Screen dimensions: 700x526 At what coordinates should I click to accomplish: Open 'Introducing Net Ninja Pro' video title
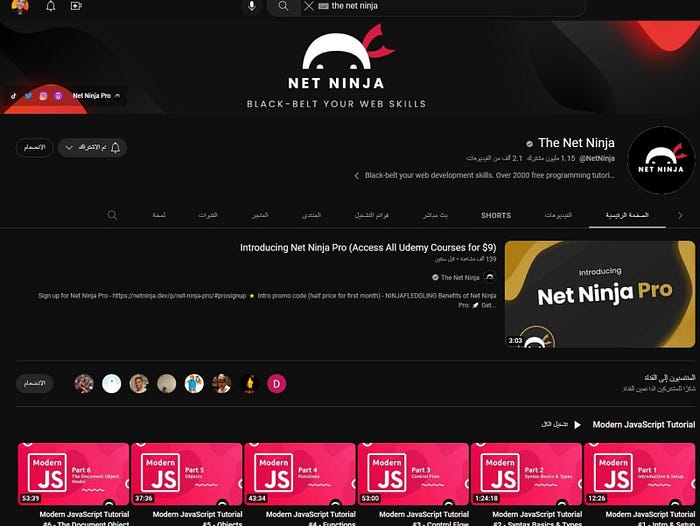(x=368, y=248)
